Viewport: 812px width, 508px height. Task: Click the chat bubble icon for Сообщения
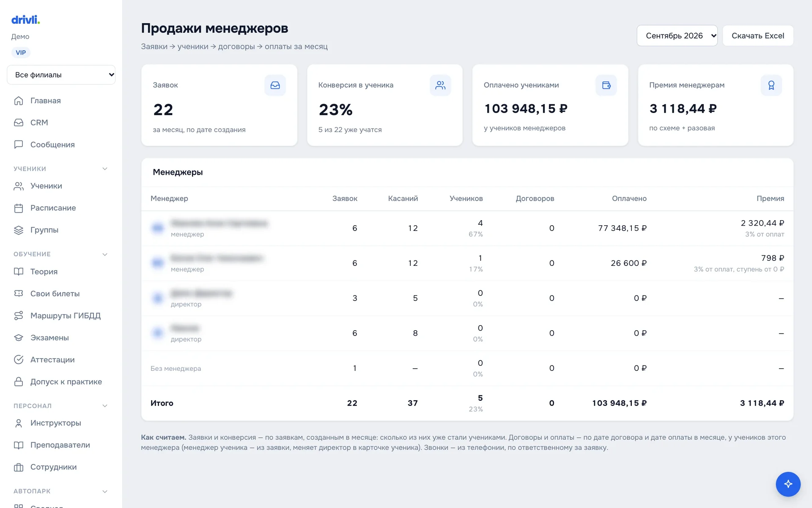(19, 145)
